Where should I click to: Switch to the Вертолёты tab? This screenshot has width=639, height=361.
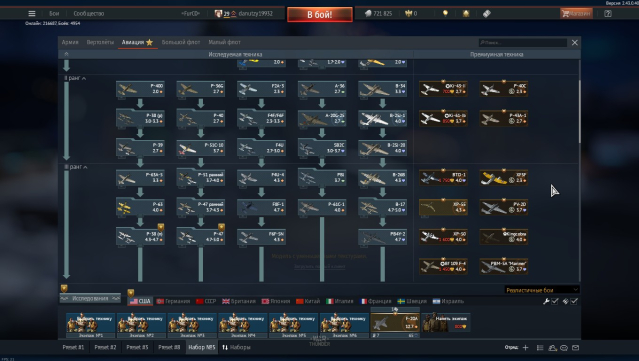100,42
